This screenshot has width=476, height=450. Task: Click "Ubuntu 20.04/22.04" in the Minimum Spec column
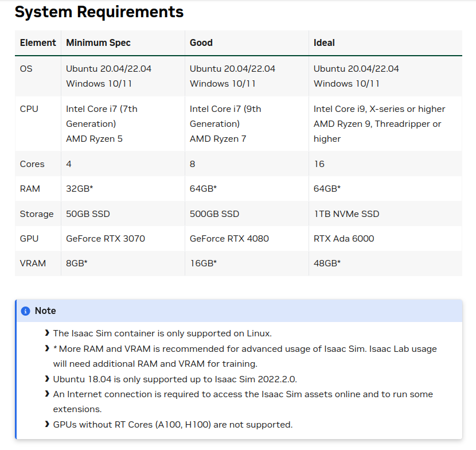(109, 69)
